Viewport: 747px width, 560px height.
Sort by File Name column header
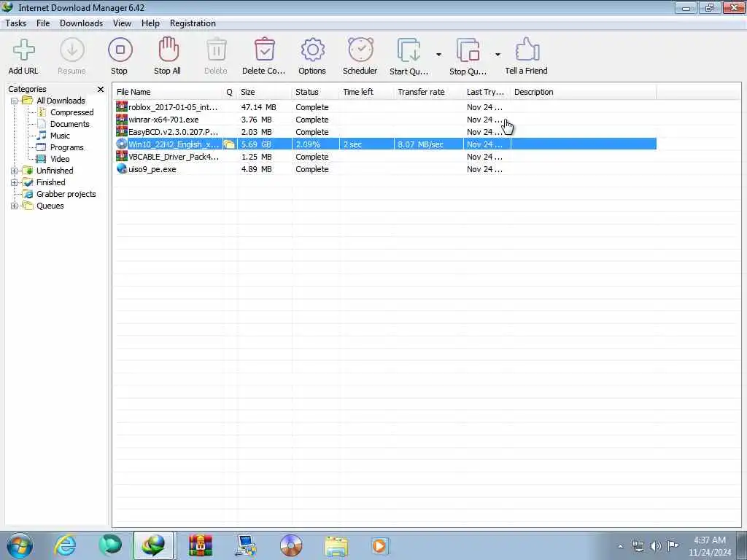click(x=169, y=92)
